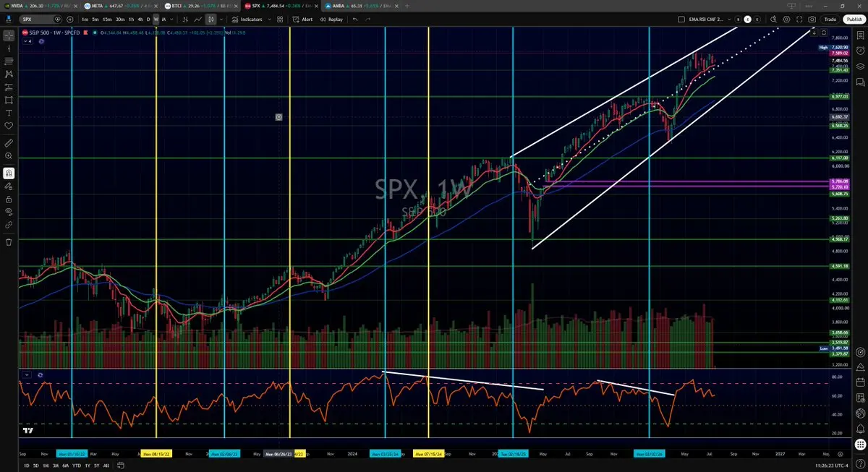Toggle the first S circle button
This screenshot has height=472, width=868.
tap(738, 19)
